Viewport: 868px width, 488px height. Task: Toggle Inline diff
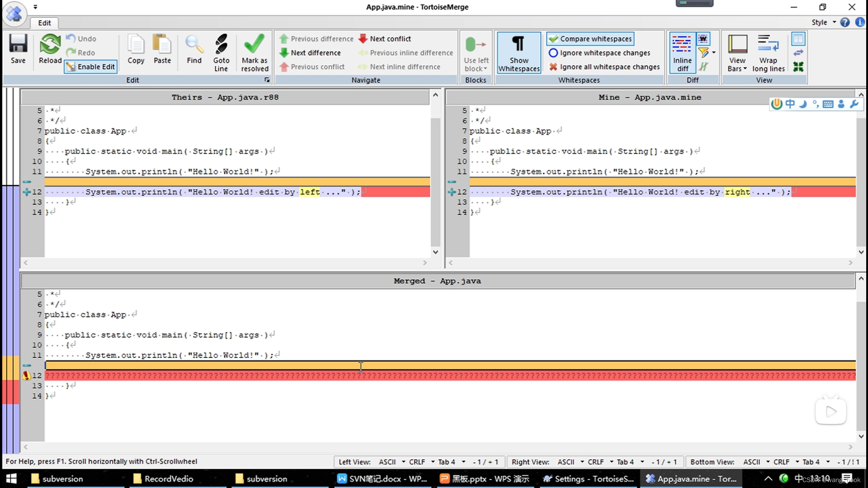[x=682, y=52]
